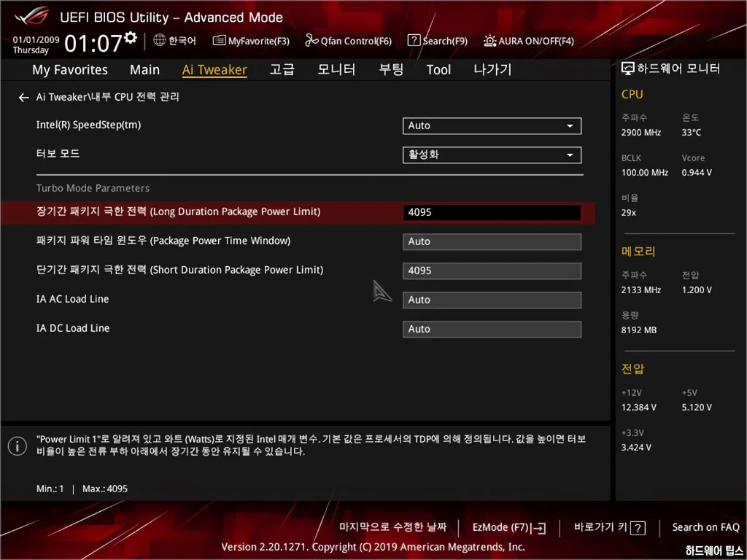Open the 나가기 (Exit) tab
The width and height of the screenshot is (747, 560).
tap(492, 69)
